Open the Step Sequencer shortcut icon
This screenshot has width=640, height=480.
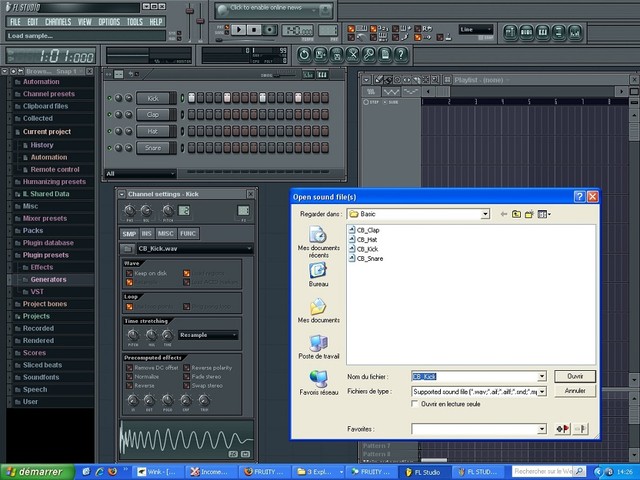point(527,32)
